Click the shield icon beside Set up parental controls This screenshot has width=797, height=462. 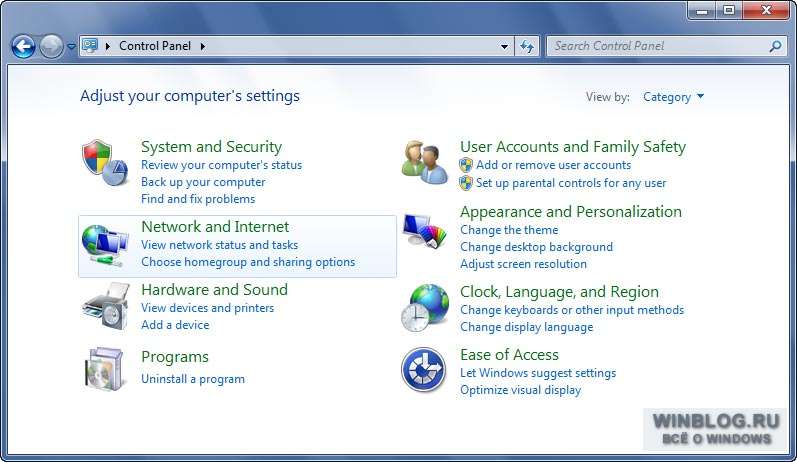tap(466, 183)
